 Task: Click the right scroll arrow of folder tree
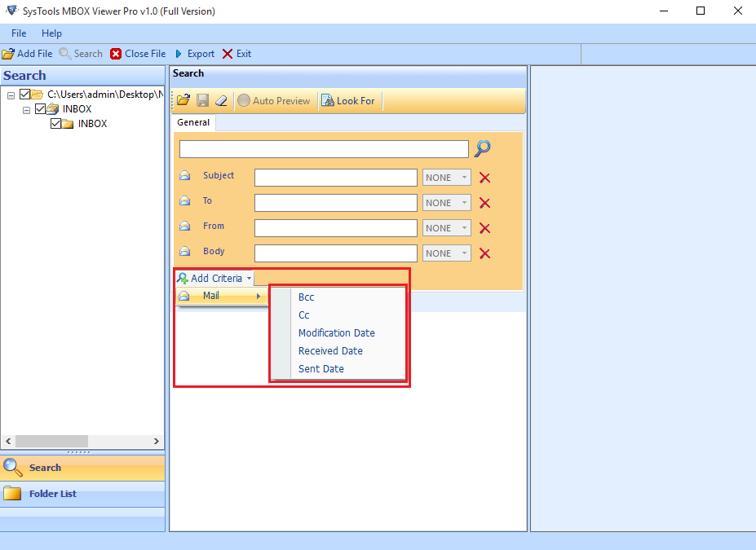(157, 441)
